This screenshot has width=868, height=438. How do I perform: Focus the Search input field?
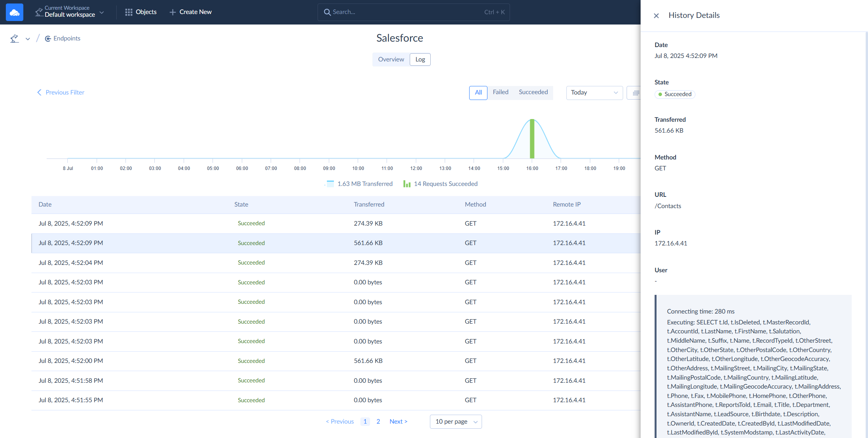pos(414,12)
